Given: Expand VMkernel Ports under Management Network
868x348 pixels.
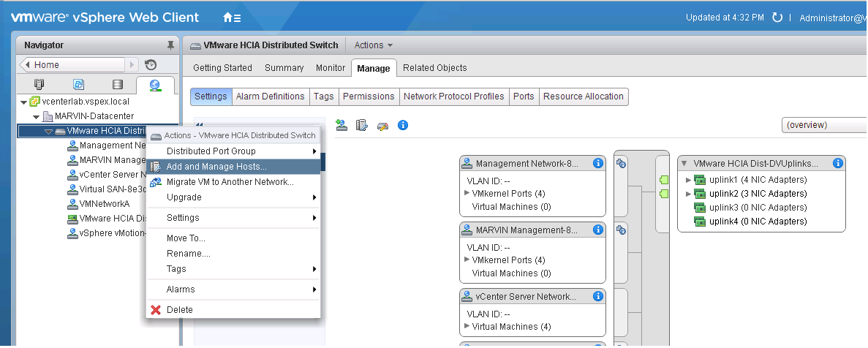Looking at the screenshot, I should [x=467, y=194].
